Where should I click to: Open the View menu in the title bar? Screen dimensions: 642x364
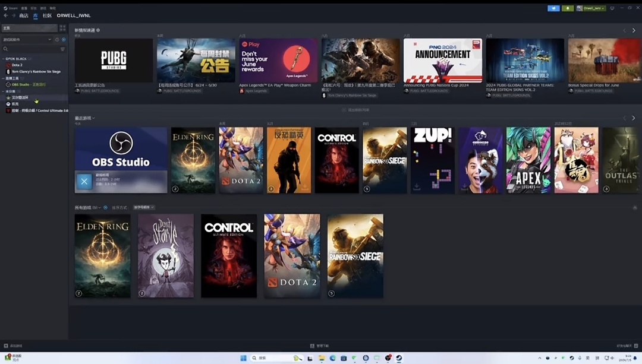[24, 8]
